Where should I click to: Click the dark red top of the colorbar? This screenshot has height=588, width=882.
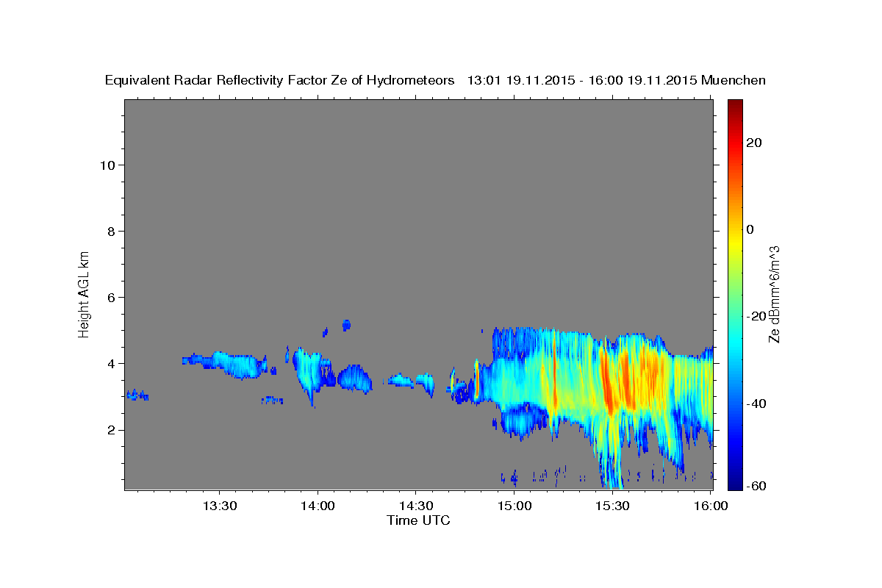point(734,107)
